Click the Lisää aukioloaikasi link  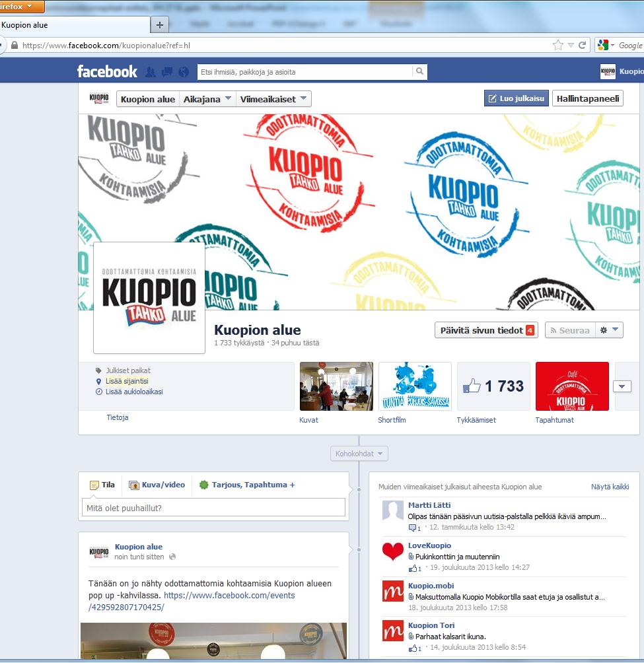point(134,392)
